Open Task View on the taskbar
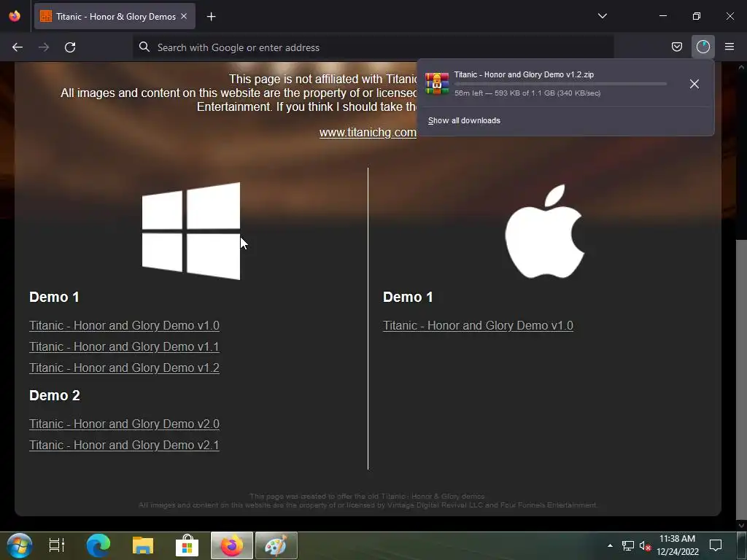 57,545
